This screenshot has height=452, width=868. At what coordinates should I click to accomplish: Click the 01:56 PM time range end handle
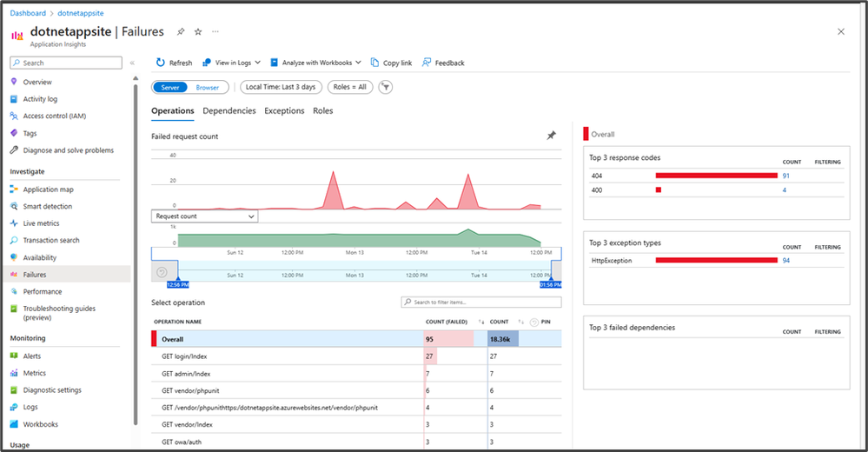click(x=551, y=284)
